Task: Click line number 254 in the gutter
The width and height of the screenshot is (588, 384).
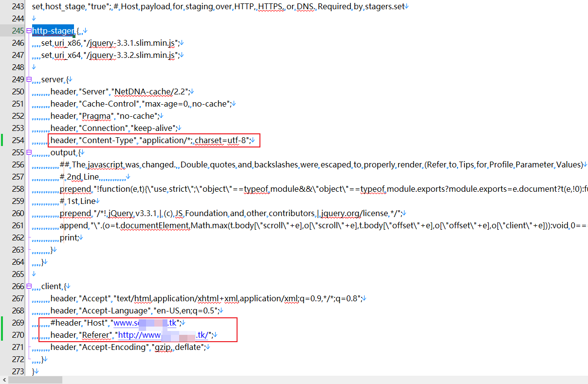Action: [18, 140]
